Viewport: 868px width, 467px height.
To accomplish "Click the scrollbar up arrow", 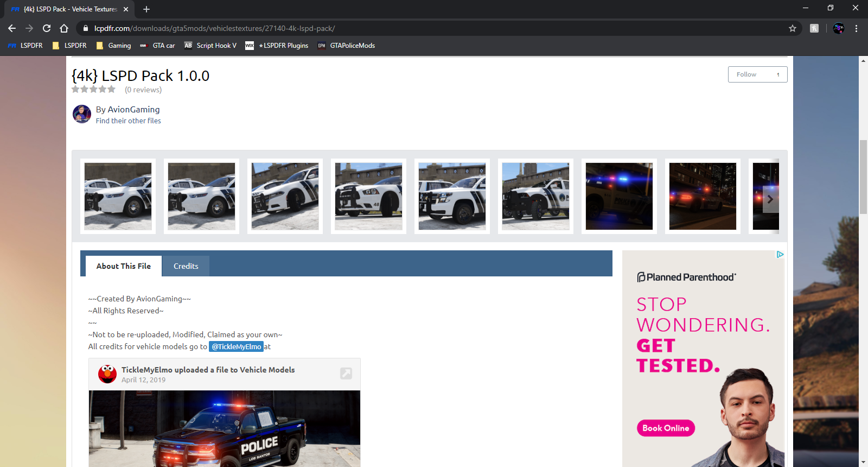I will pyautogui.click(x=863, y=60).
